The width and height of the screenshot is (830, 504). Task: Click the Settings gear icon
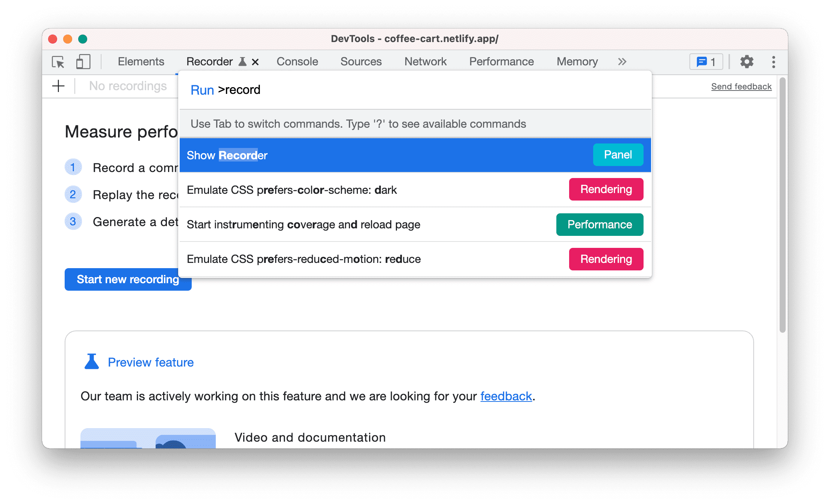[x=747, y=61]
